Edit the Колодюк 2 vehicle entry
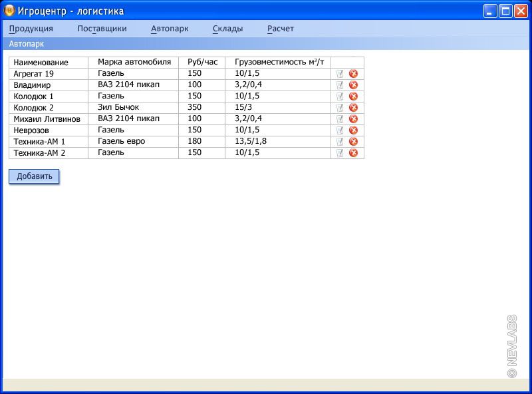 pos(340,108)
